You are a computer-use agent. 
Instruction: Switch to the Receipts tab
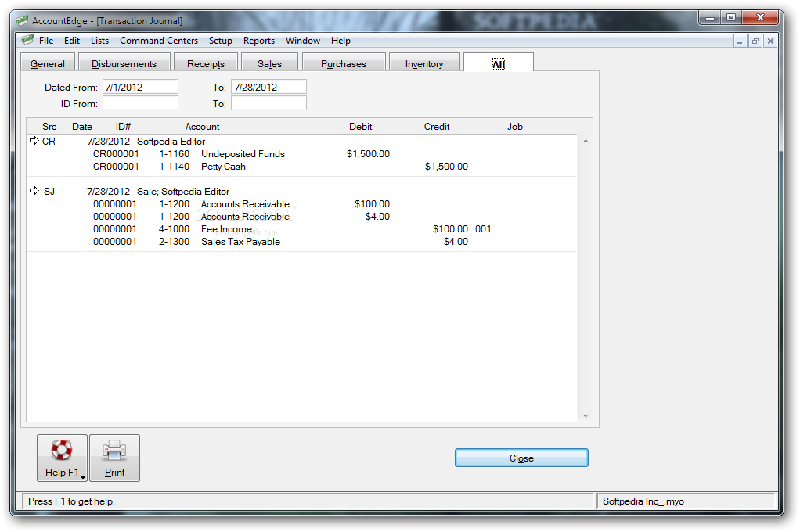[206, 63]
